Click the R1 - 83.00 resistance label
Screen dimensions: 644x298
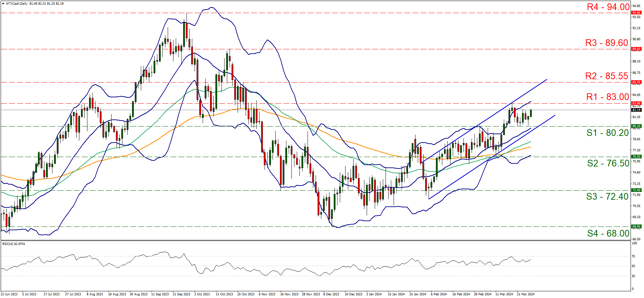pos(607,97)
